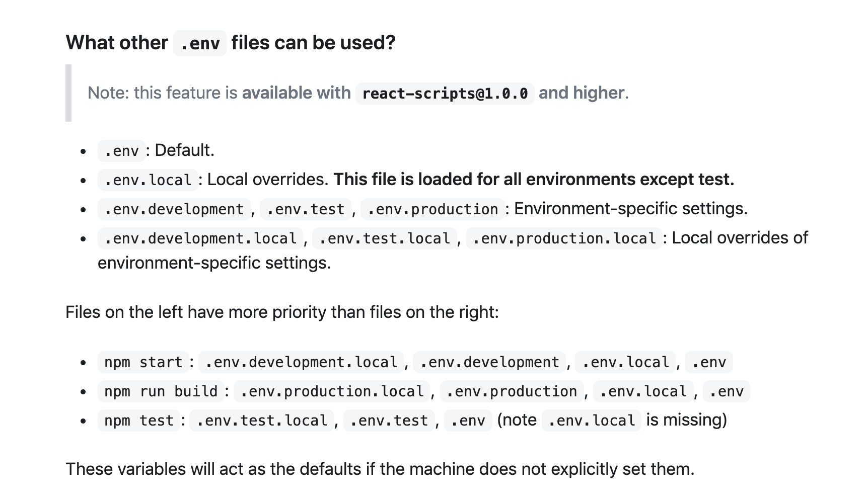
Task: Click the "npm test" code label
Action: (x=138, y=420)
